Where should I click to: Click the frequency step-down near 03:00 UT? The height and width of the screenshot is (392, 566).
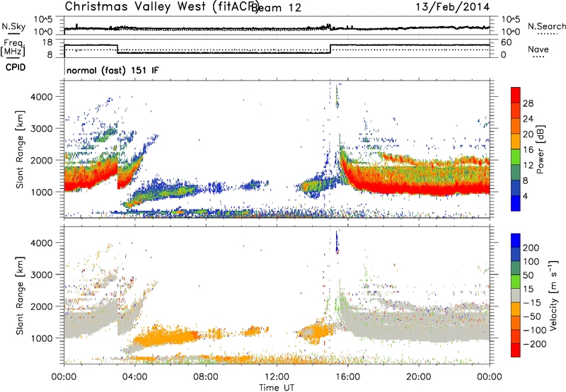(x=117, y=49)
